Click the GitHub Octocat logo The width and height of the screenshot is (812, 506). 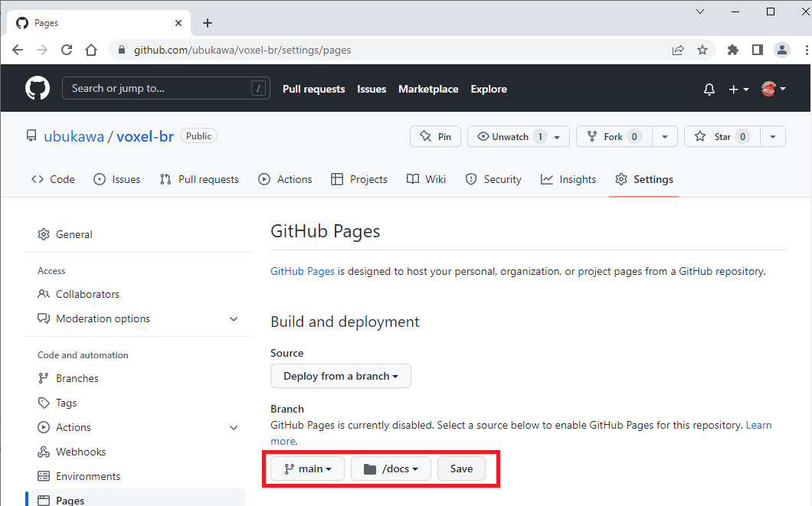[x=38, y=89]
